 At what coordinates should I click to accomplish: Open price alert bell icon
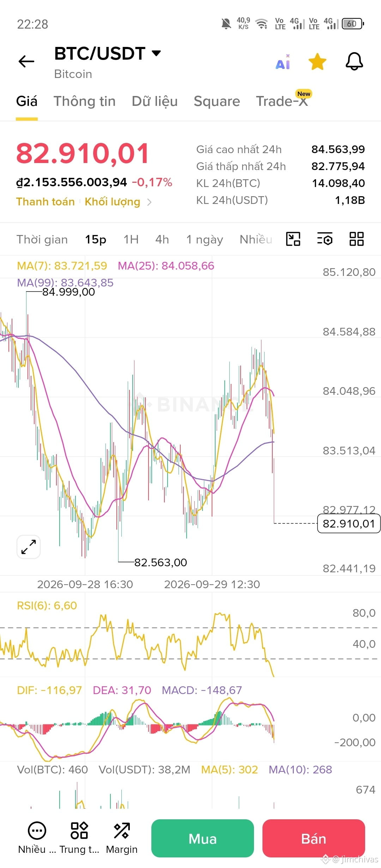[x=354, y=62]
